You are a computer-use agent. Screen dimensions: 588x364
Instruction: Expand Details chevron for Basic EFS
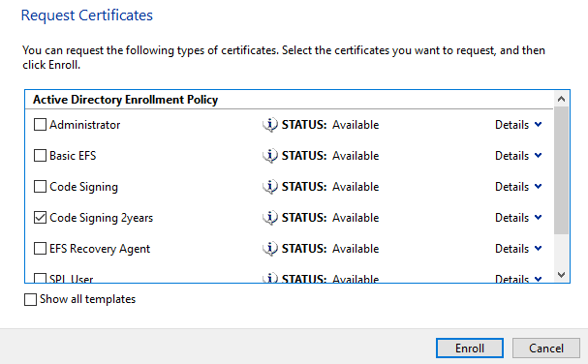click(539, 155)
